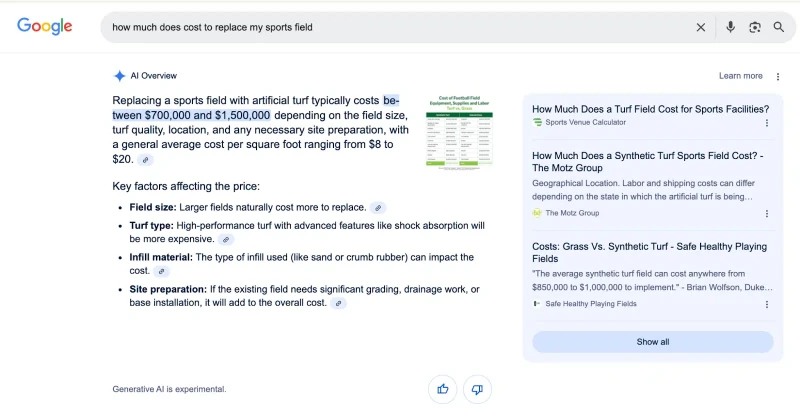Click the Learn more link
The height and width of the screenshot is (411, 800).
(x=740, y=76)
